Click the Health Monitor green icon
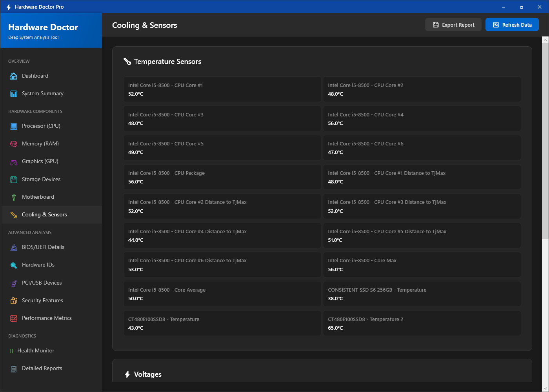The height and width of the screenshot is (392, 549). click(11, 351)
